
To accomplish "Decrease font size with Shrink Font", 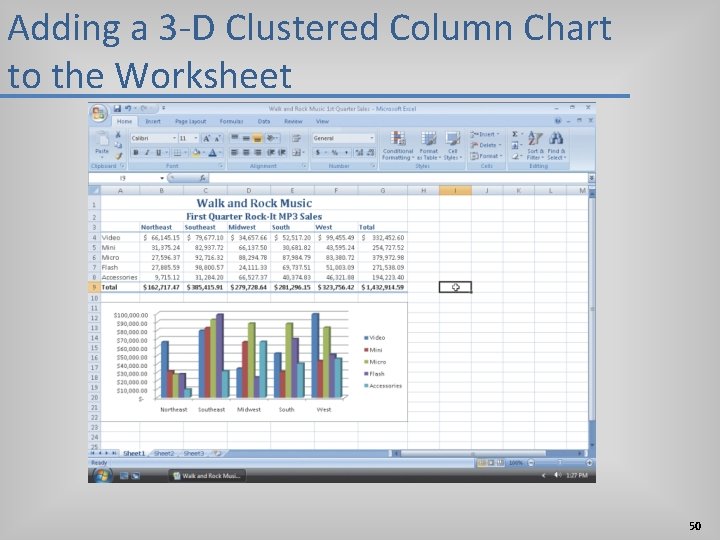I will pyautogui.click(x=218, y=138).
